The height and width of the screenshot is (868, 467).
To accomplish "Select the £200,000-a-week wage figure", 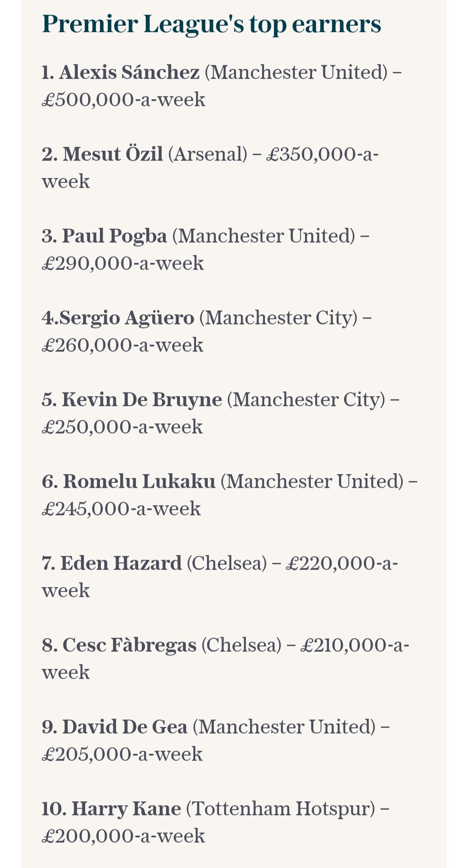I will point(123,836).
